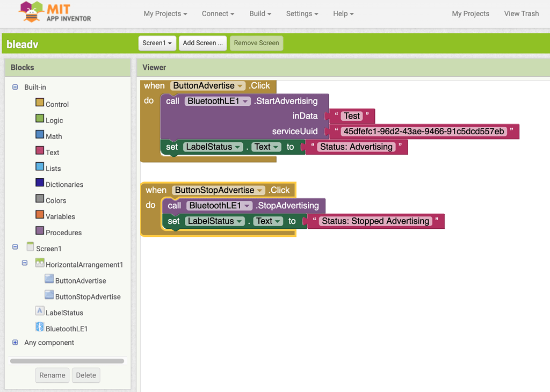Click the Blocks panel horizontal scrollbar
This screenshot has width=550, height=392.
(x=67, y=360)
